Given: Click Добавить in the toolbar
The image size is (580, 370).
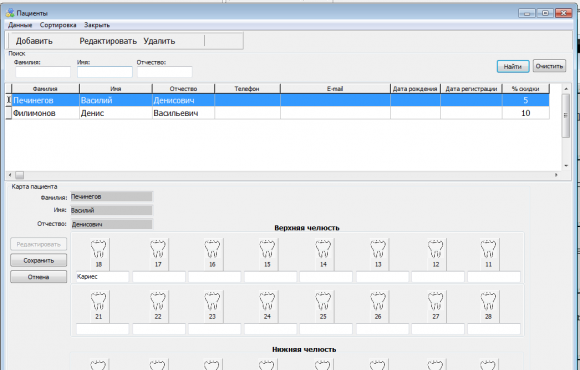Looking at the screenshot, I should pyautogui.click(x=34, y=41).
